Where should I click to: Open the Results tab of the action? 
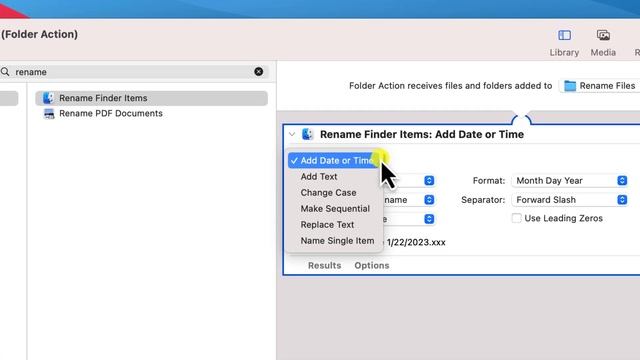[324, 265]
